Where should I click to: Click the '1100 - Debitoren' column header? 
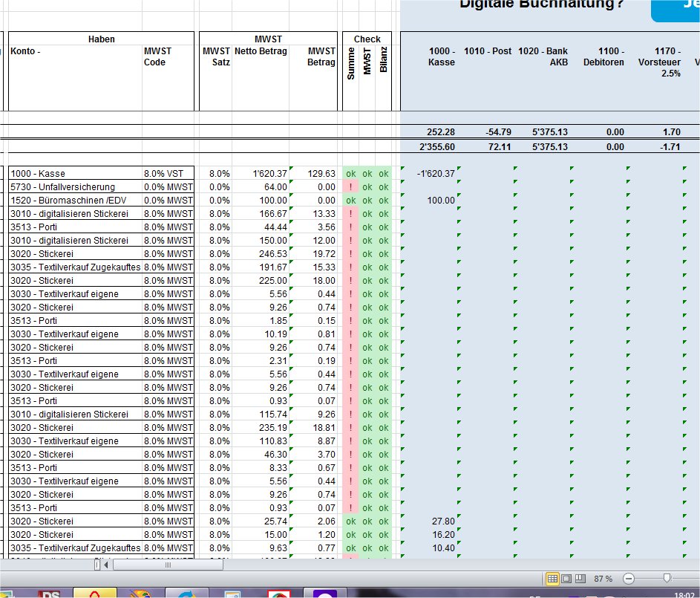pyautogui.click(x=603, y=57)
